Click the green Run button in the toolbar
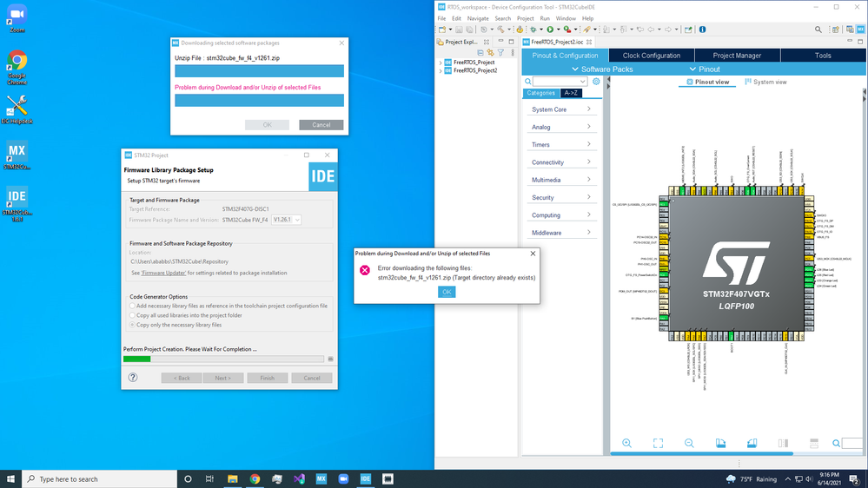 tap(550, 30)
